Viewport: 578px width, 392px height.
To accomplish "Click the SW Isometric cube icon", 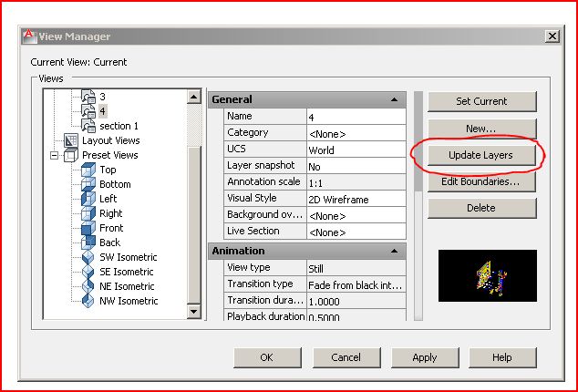I will tap(88, 257).
